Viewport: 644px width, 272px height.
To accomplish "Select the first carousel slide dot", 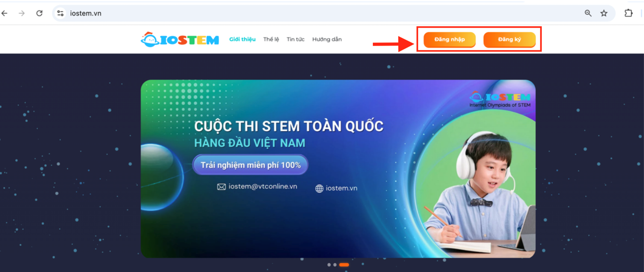I will click(x=329, y=265).
